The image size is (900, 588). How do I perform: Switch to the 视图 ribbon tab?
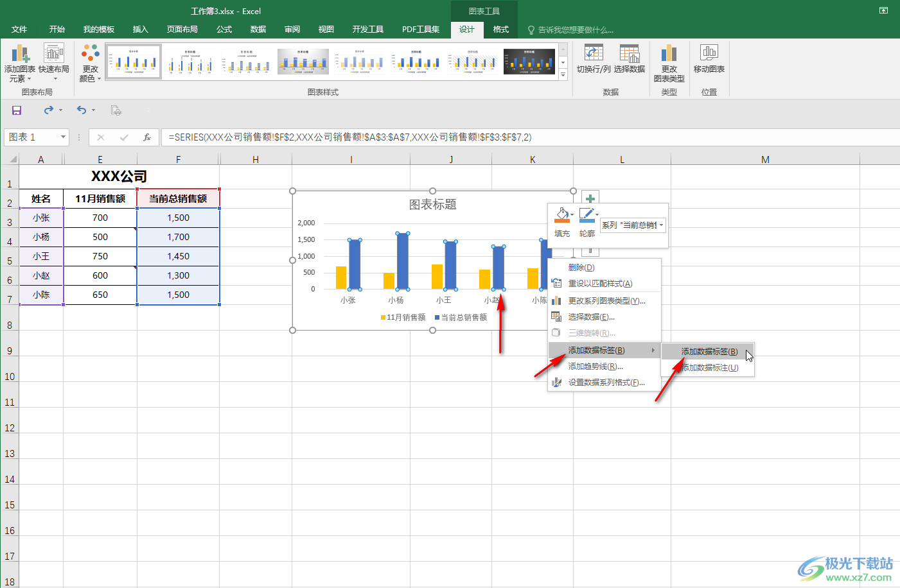point(326,30)
